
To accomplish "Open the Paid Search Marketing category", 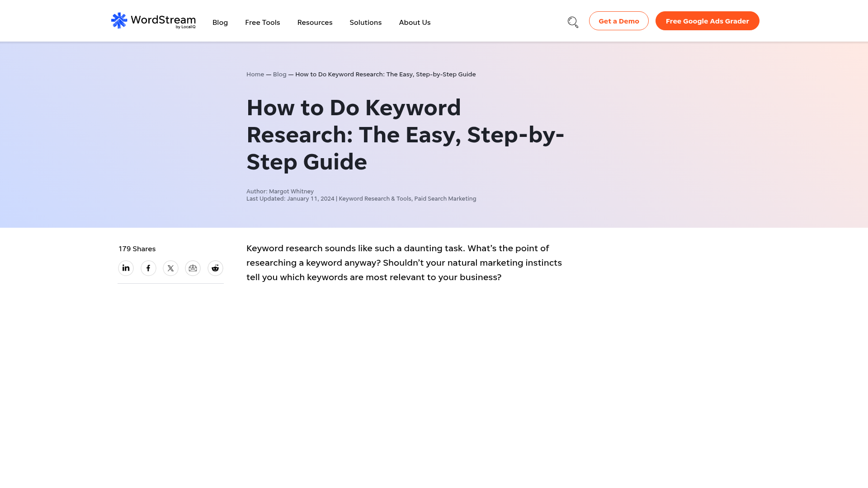I will [x=445, y=199].
